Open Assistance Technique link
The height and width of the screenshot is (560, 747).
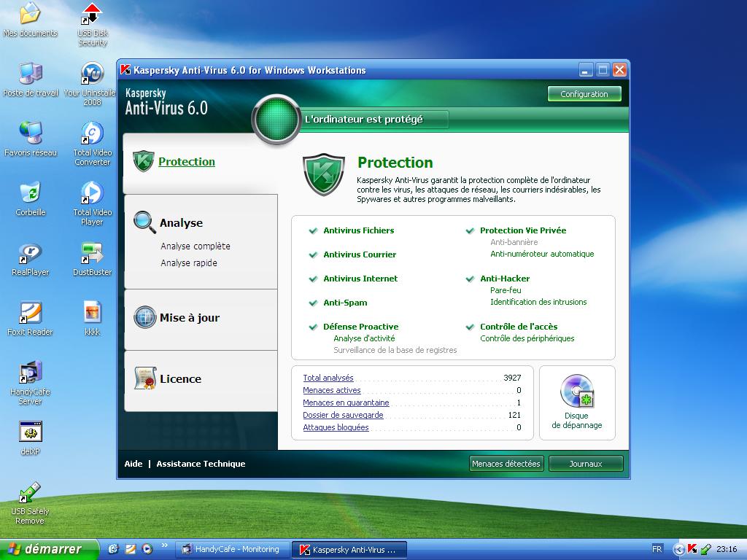pyautogui.click(x=201, y=463)
